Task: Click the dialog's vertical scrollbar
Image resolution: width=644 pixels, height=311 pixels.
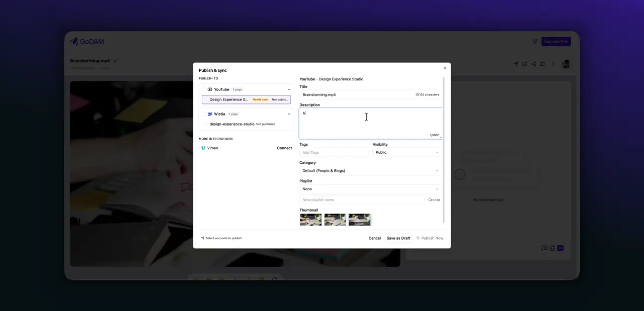Action: (444, 150)
